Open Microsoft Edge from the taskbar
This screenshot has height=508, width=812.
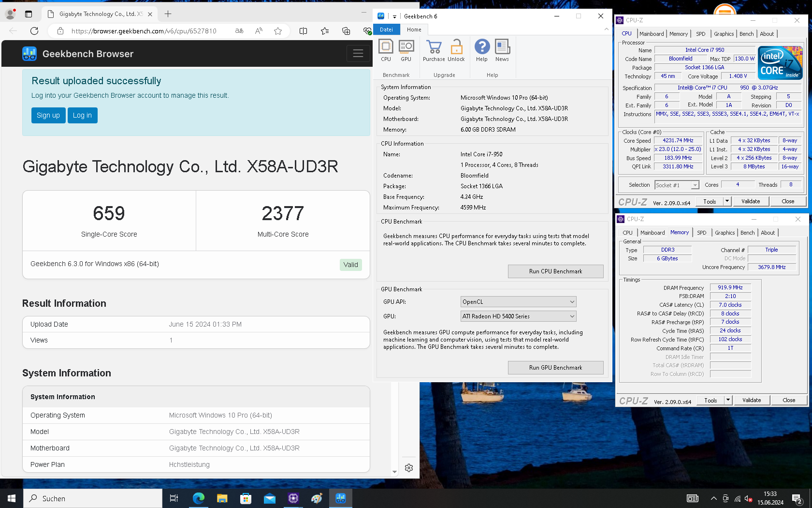click(x=198, y=498)
